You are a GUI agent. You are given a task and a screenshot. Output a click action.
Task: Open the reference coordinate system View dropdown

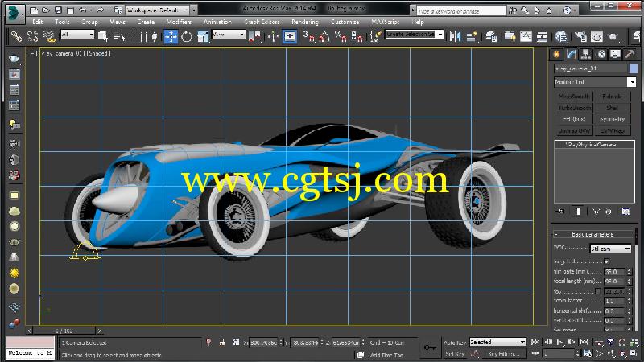coord(229,35)
